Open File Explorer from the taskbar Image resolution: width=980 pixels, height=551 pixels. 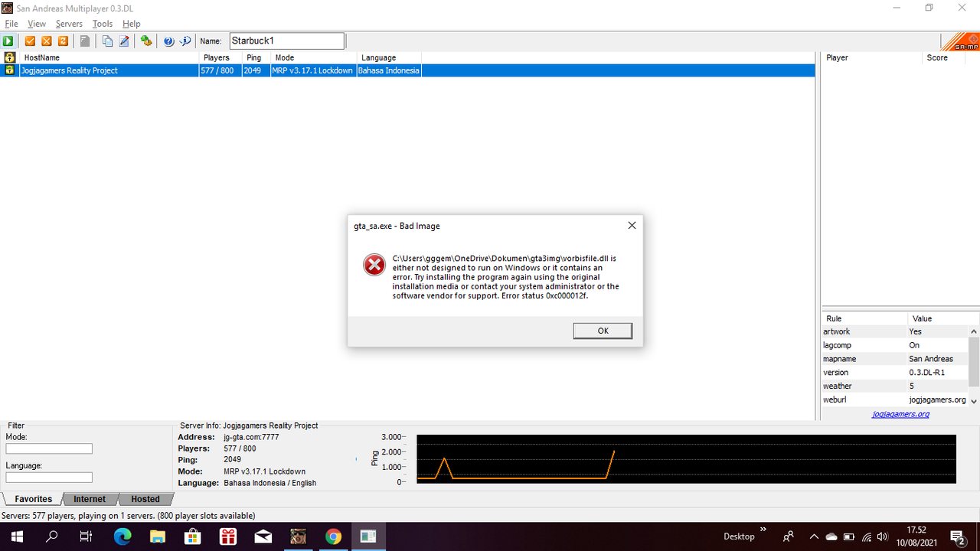coord(157,536)
